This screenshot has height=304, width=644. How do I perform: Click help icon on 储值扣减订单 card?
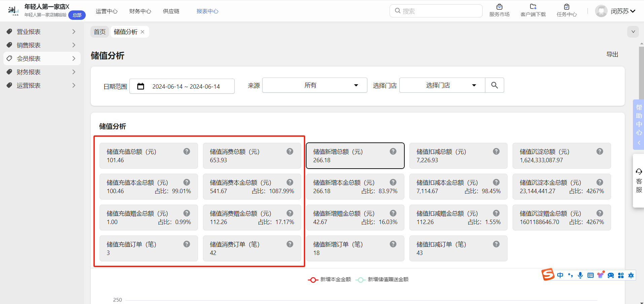(x=496, y=244)
